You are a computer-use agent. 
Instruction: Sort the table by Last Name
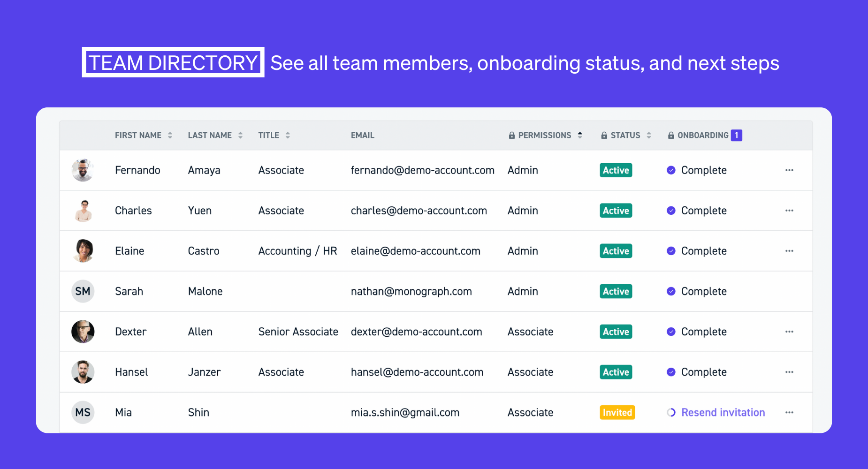point(240,136)
